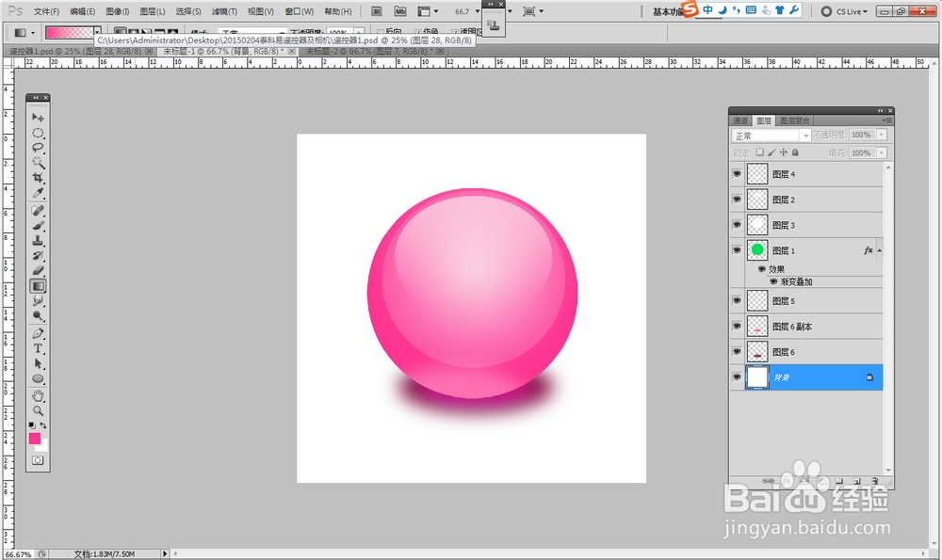Screen dimensions: 942x560
Task: Open the 滤镜(T) menu
Action: (x=224, y=12)
